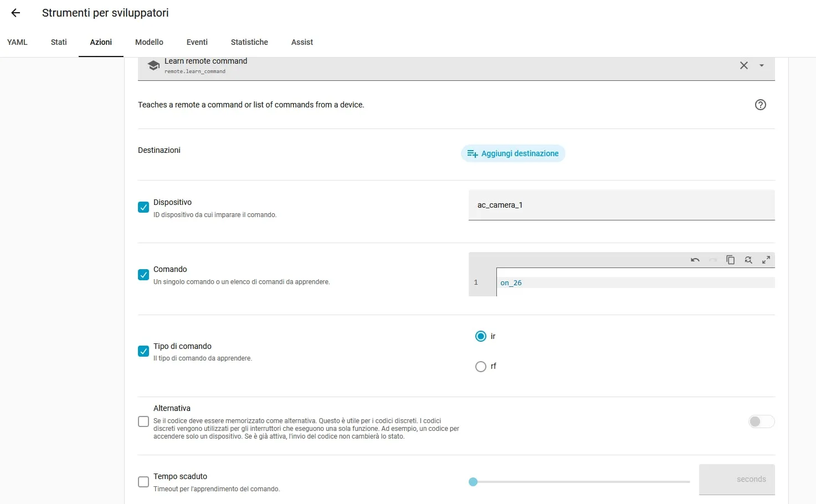Focus the Dispositivo field with ac_camera_1
Viewport: 816px width, 504px height.
click(x=622, y=205)
